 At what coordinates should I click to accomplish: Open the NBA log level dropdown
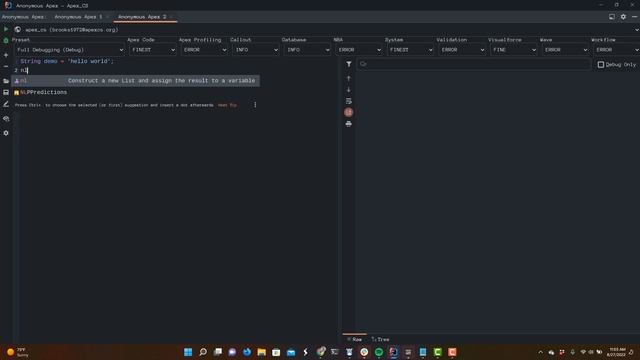click(x=359, y=50)
